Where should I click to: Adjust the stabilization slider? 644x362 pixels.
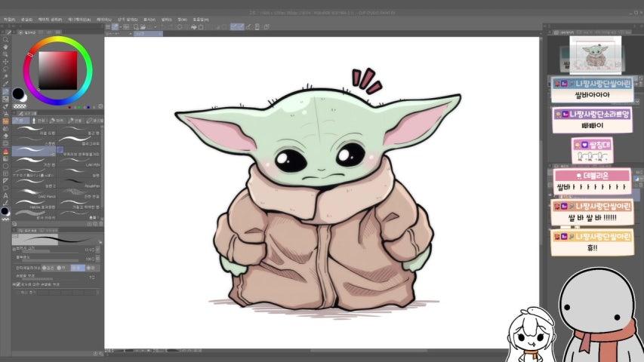point(49,279)
